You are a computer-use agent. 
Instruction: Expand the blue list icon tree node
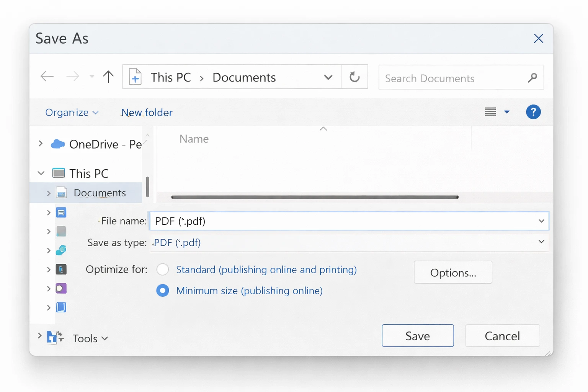49,212
